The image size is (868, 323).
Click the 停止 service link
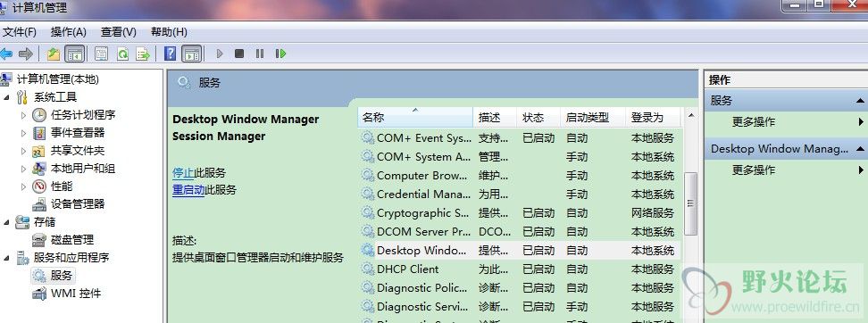click(183, 172)
